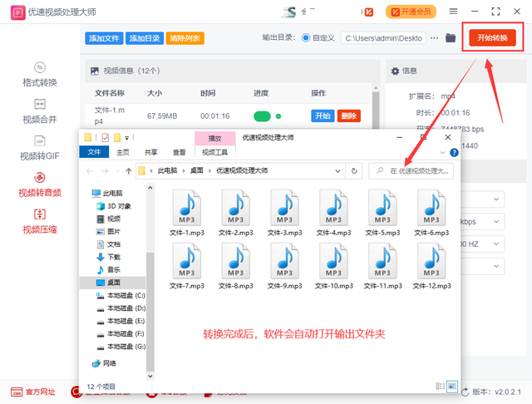Select file 文件-6.mp3

click(x=431, y=213)
